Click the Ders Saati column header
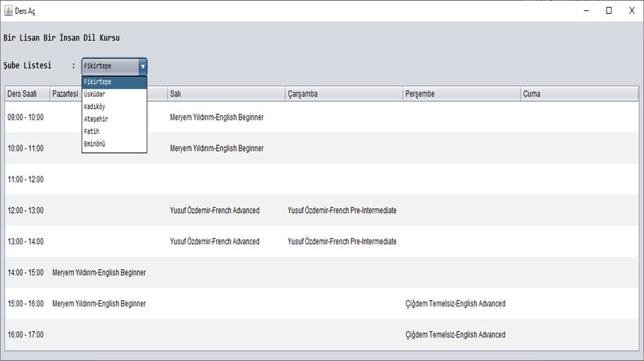This screenshot has height=361, width=644. point(27,94)
